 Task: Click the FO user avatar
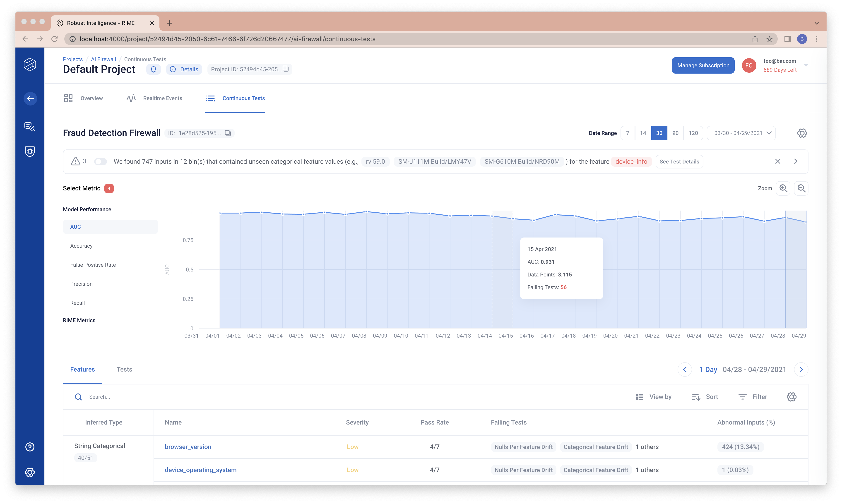pyautogui.click(x=749, y=66)
